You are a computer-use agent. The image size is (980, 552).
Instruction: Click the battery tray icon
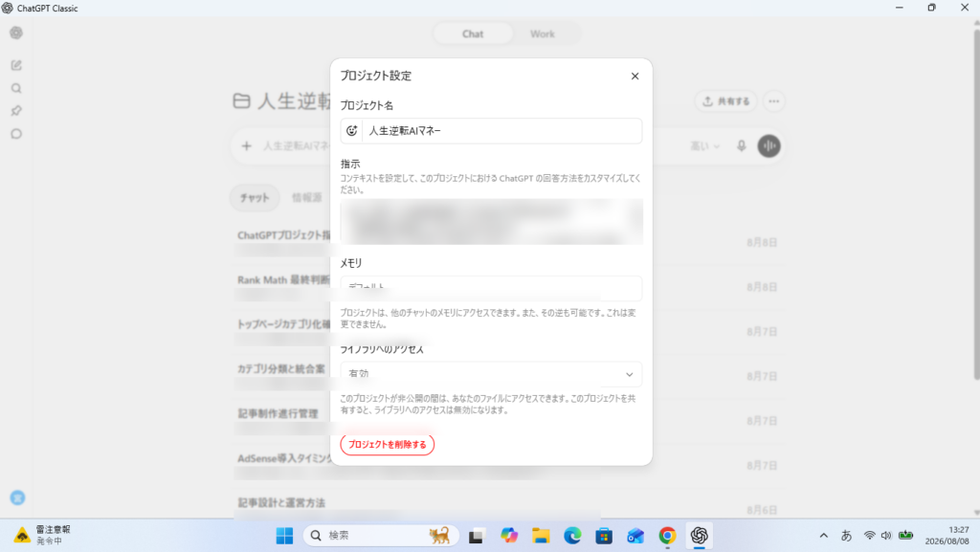point(905,536)
